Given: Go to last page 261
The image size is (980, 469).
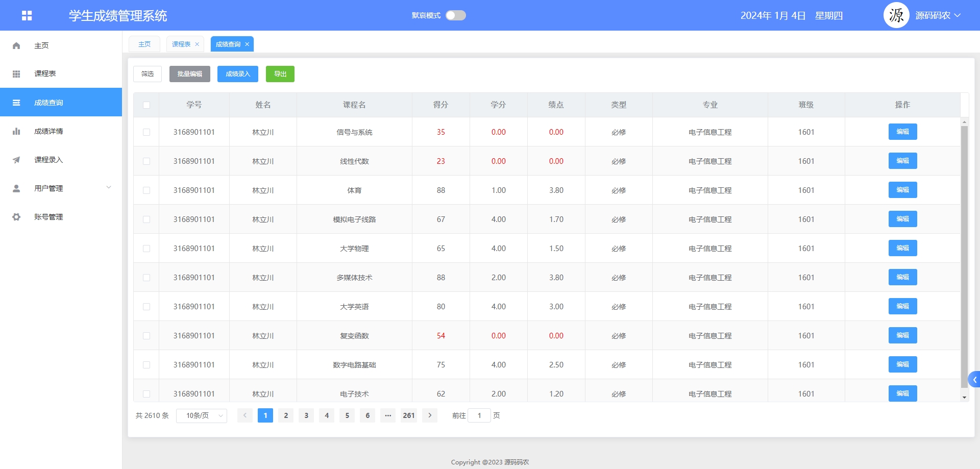Looking at the screenshot, I should pos(409,415).
